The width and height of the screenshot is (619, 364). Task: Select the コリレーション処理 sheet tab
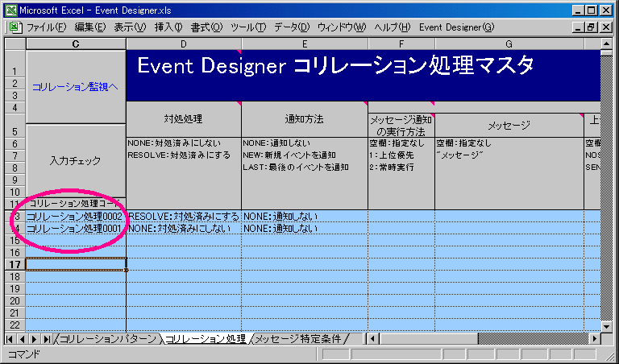[206, 339]
